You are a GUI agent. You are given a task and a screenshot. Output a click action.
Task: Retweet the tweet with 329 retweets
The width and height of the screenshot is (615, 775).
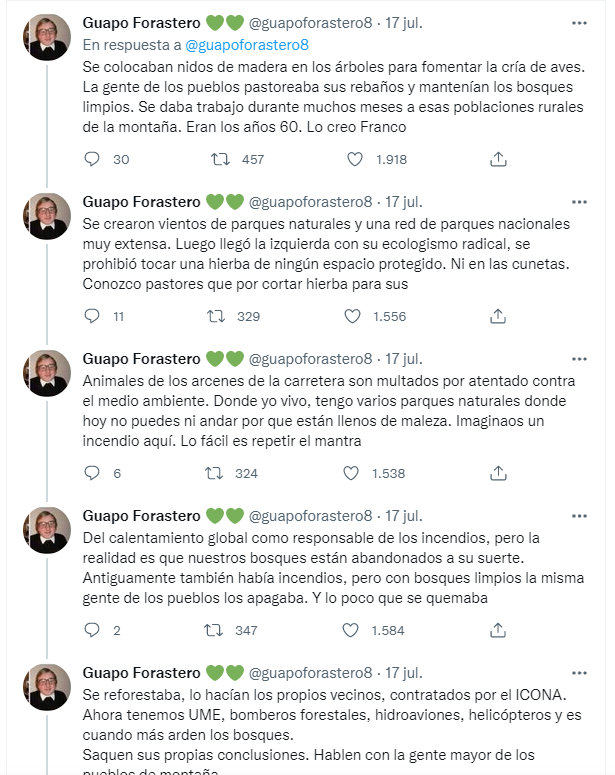pyautogui.click(x=214, y=316)
